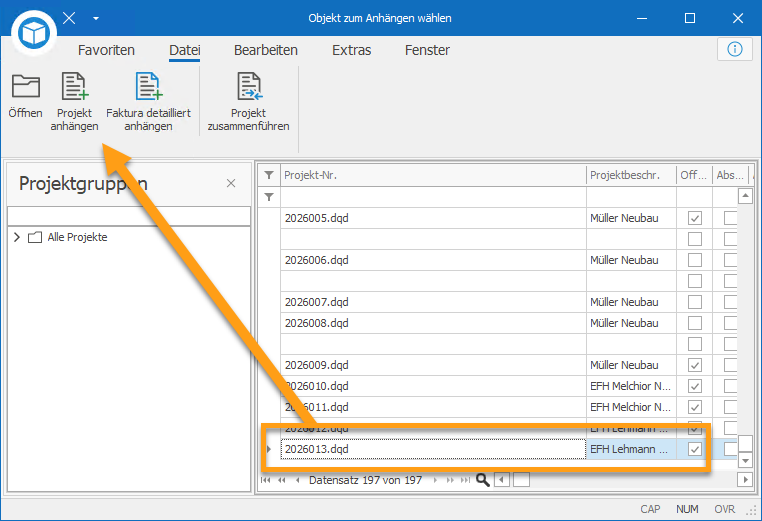This screenshot has height=521, width=762.
Task: Click Projekt anhängen in the ribbon
Action: pyautogui.click(x=74, y=102)
